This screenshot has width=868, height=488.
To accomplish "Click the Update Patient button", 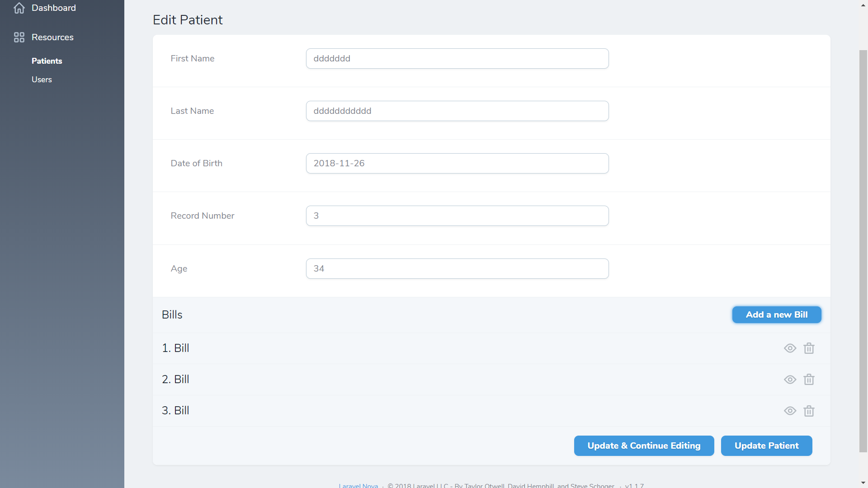I will [766, 446].
